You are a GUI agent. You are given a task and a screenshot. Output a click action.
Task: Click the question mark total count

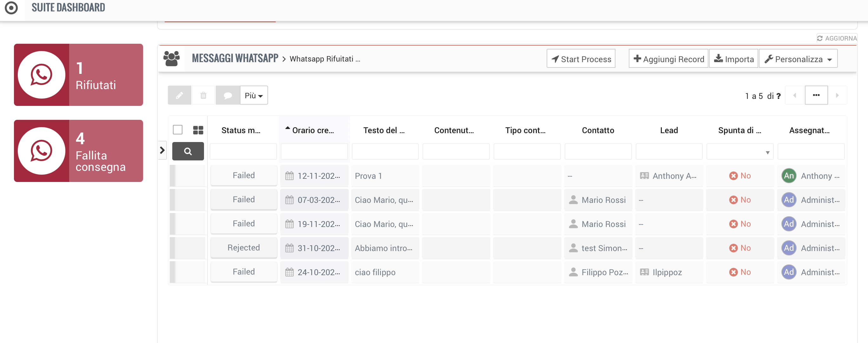point(778,96)
